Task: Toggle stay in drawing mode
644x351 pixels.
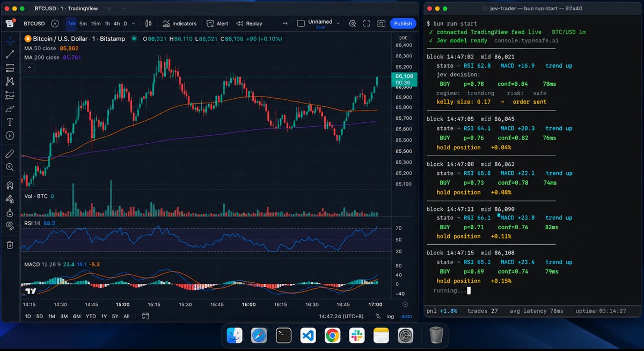Action: 10,199
